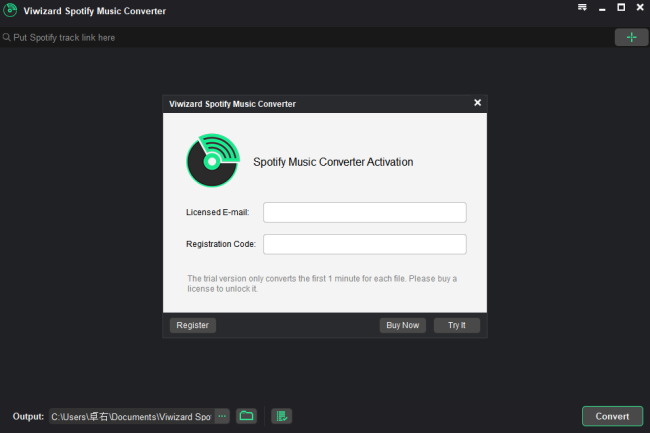Viewport: 650px width, 433px height.
Task: Click the 'Licensed E-mail:' label
Action: click(218, 212)
